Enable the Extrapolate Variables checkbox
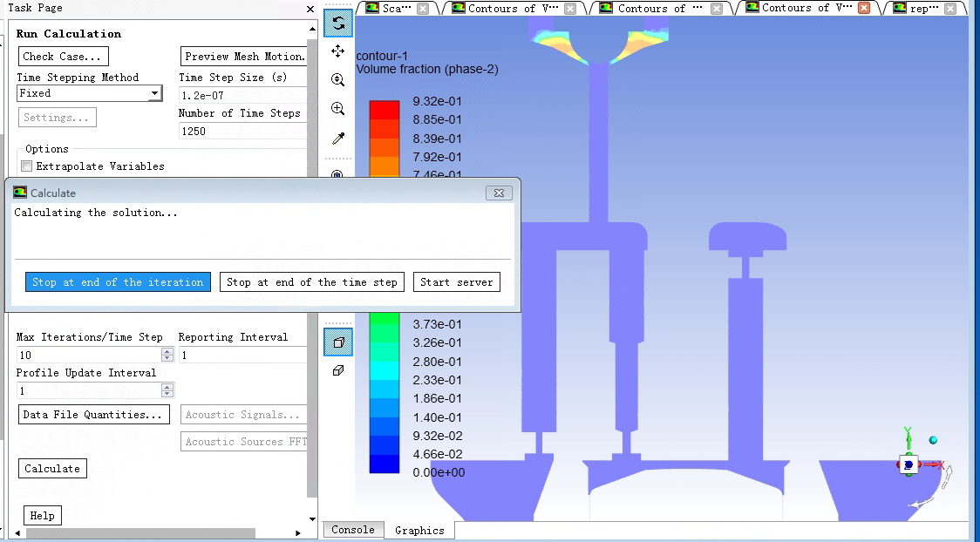This screenshot has height=542, width=980. 27,166
